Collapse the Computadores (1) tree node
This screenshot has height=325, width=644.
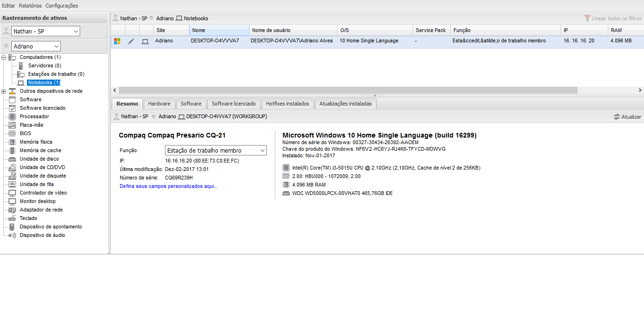tap(4, 57)
